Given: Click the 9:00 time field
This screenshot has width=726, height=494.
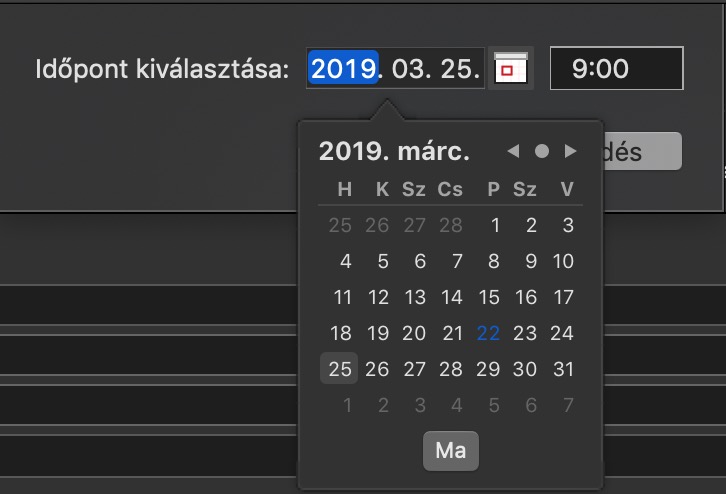Looking at the screenshot, I should (x=616, y=69).
